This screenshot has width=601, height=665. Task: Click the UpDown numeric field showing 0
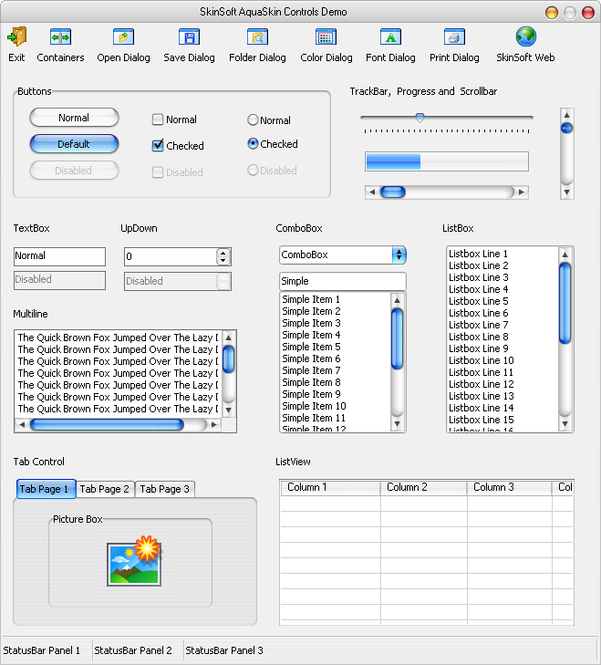point(170,257)
